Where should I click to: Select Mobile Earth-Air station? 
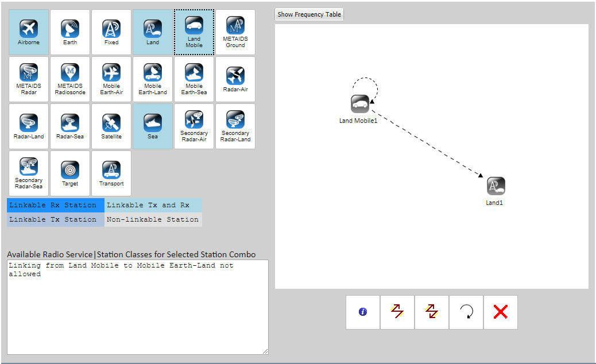point(111,79)
